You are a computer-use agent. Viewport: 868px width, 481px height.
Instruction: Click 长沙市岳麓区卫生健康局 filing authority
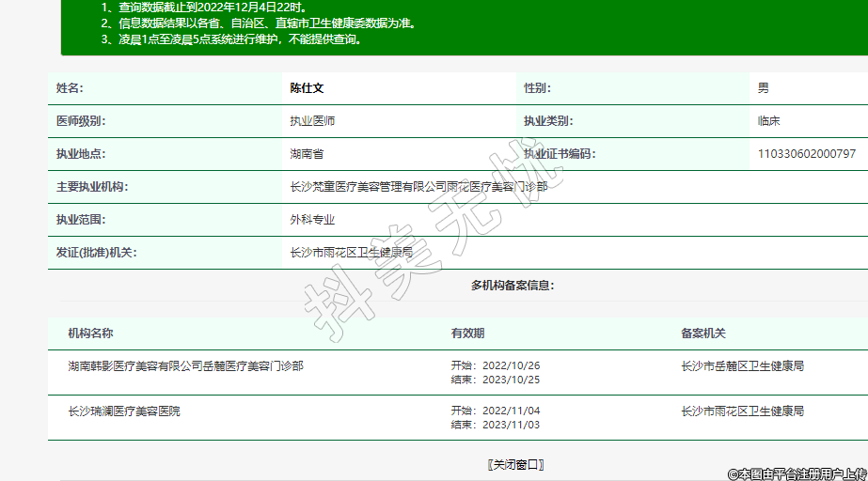click(742, 366)
